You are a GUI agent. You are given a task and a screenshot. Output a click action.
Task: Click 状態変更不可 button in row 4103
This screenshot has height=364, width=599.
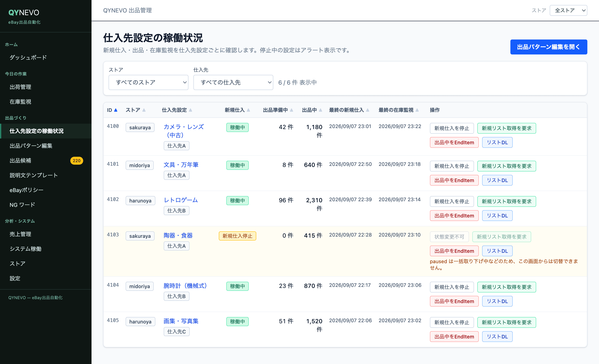point(449,237)
